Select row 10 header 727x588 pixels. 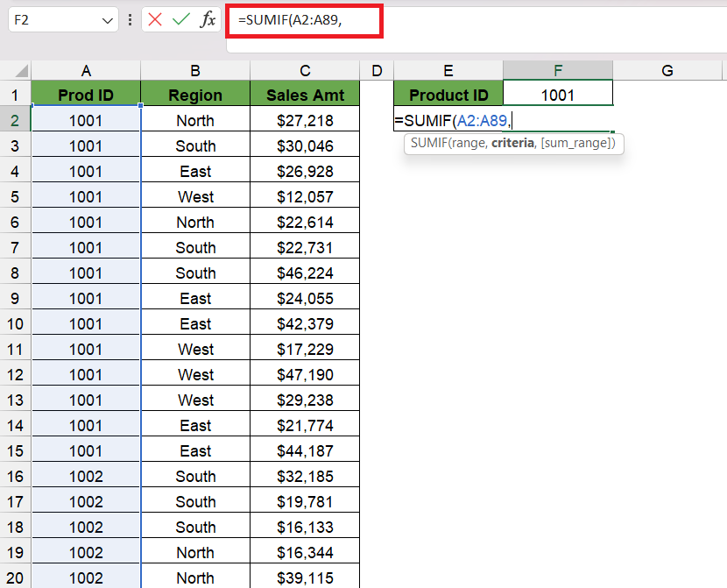(15, 323)
